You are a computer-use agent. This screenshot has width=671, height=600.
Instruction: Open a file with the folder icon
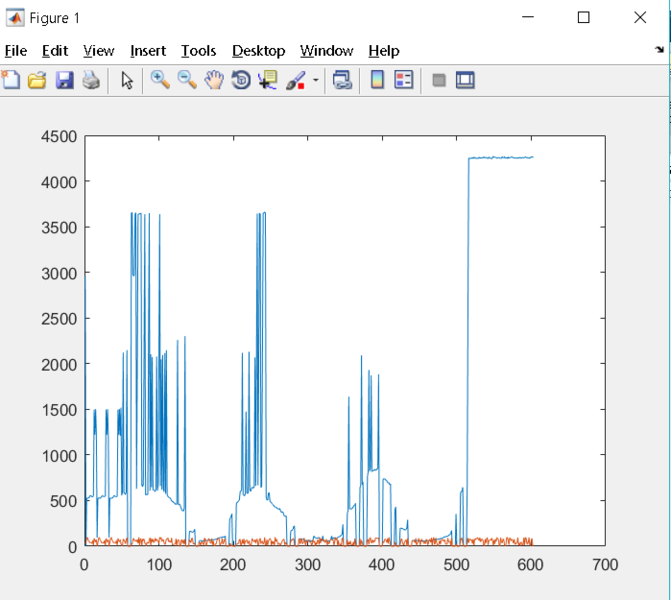pos(37,81)
